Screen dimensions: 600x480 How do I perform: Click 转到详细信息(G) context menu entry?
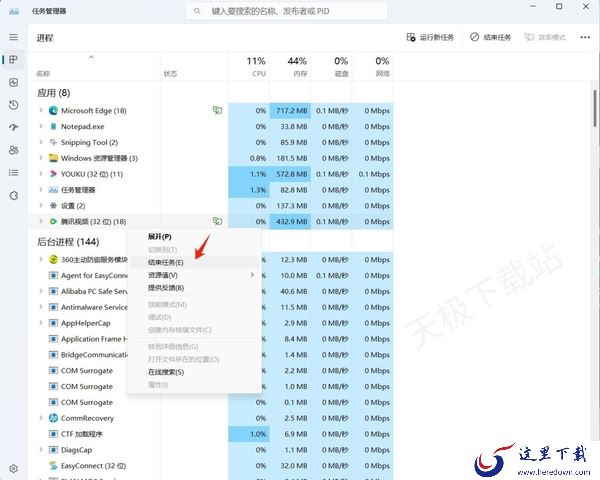coord(173,347)
